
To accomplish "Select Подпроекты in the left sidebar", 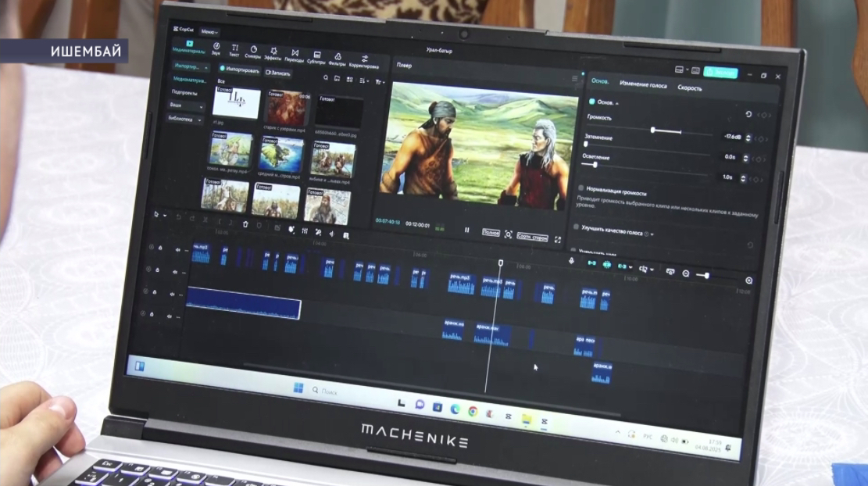I will coord(184,92).
